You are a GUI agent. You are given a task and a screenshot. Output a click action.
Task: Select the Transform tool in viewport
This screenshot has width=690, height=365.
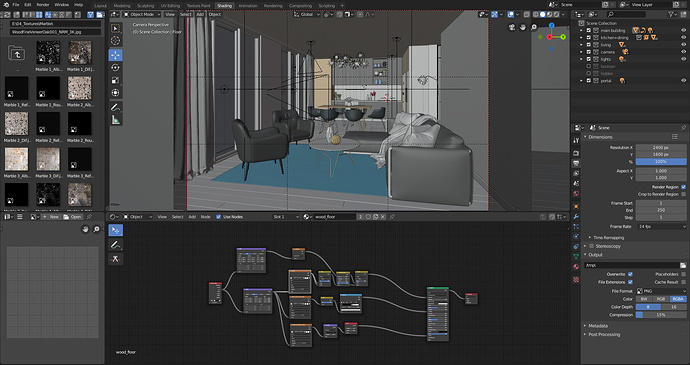point(116,92)
